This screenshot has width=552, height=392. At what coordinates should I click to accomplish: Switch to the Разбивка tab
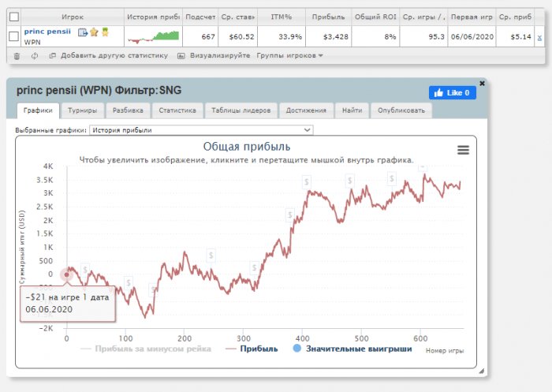pyautogui.click(x=128, y=110)
